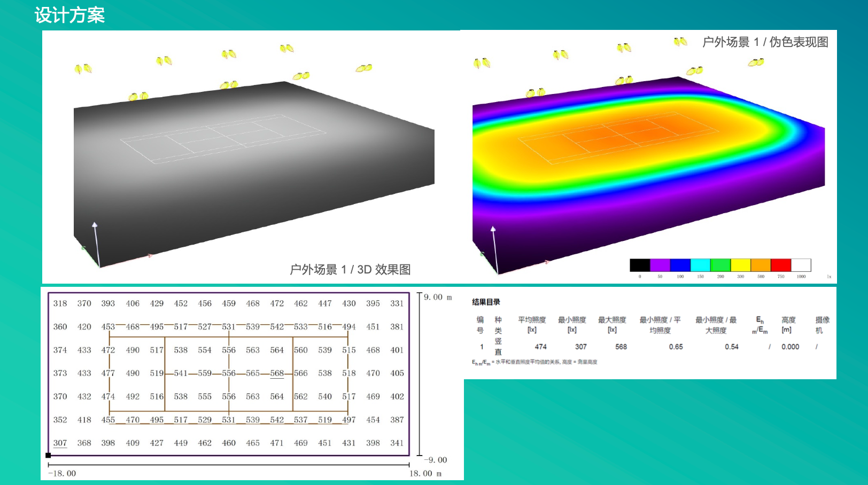The width and height of the screenshot is (868, 485).
Task: Click the 0.65 uniformity value in the results table
Action: (676, 347)
